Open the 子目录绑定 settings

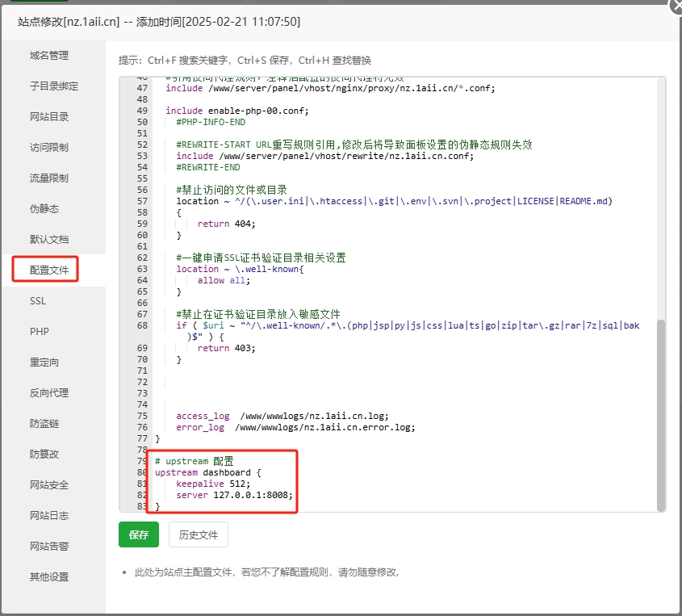click(52, 86)
